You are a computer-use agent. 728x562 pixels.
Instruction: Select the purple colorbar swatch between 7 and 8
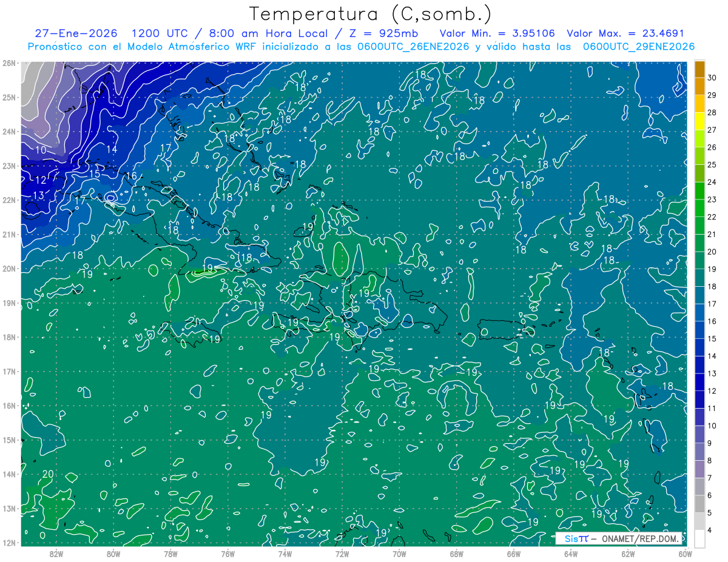pos(699,469)
